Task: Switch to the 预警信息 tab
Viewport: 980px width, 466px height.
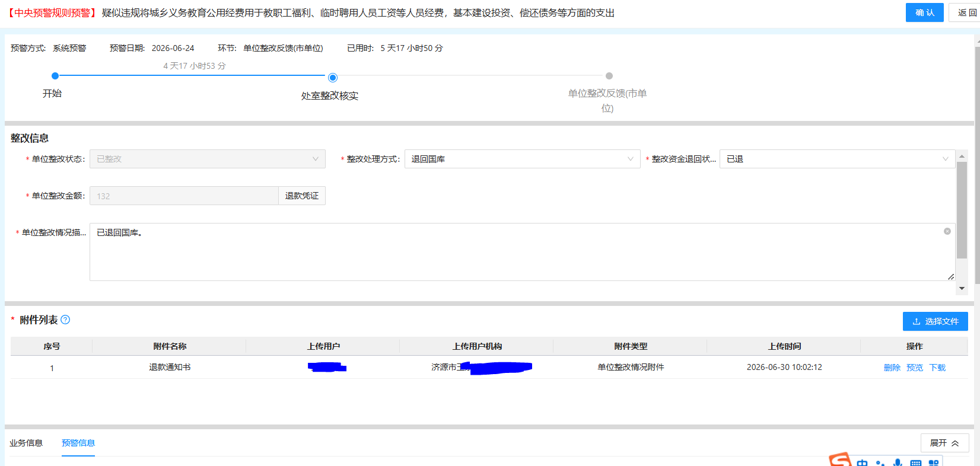Action: point(78,443)
